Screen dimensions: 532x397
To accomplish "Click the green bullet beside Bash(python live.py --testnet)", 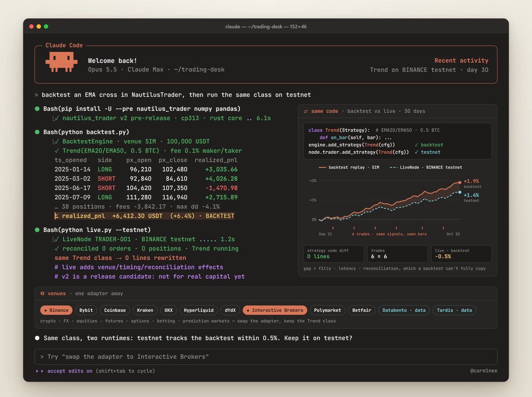I will click(37, 230).
